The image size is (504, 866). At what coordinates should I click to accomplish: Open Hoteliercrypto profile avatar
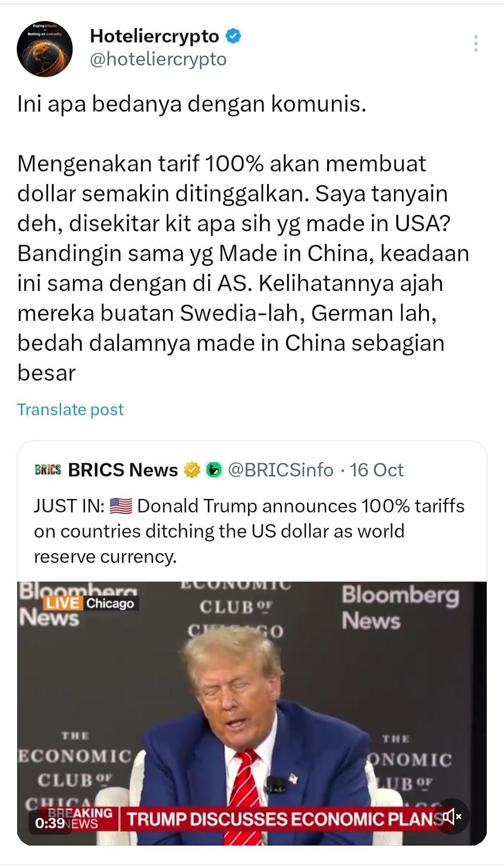coord(45,49)
